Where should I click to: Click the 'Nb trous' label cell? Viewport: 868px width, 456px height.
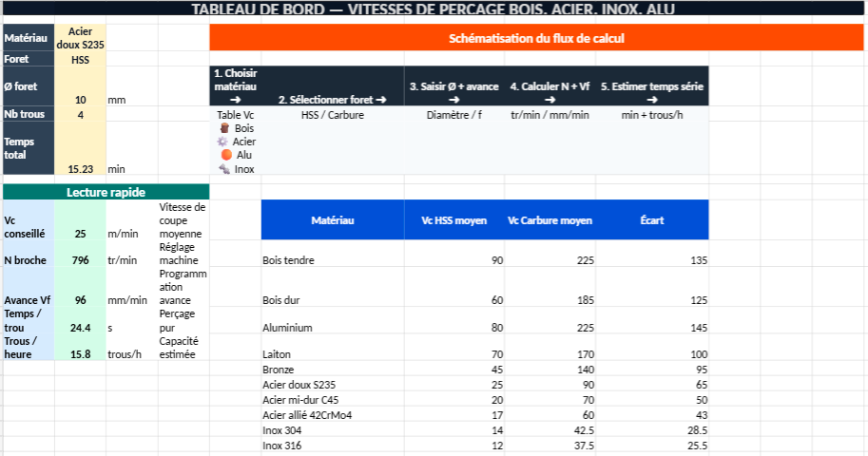[x=29, y=114]
